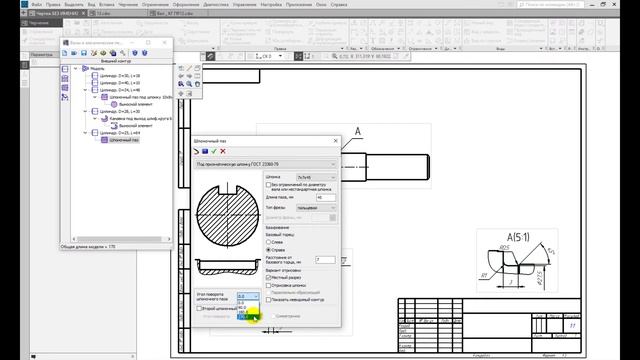Open the 'Правка' menu
This screenshot has height=360, width=640.
click(53, 4)
